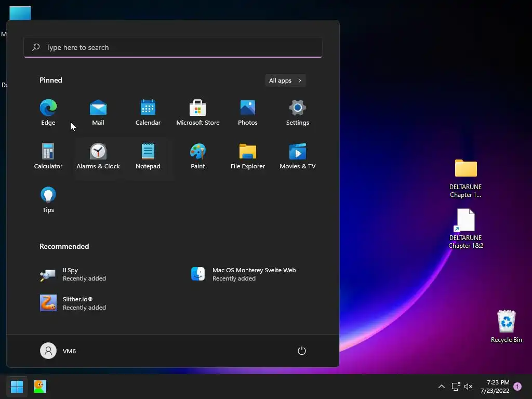Screen dimensions: 532x399
Task: Open the Calculator app
Action: point(48,156)
